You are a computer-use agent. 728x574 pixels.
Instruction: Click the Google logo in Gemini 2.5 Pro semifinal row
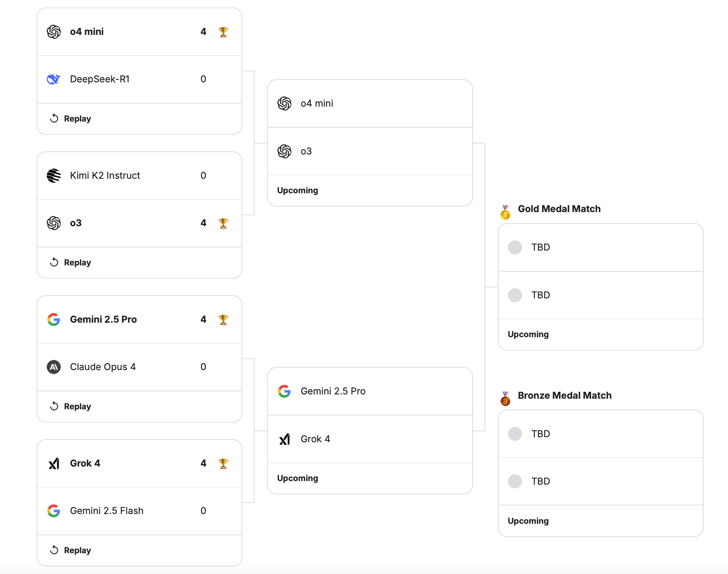pyautogui.click(x=284, y=391)
